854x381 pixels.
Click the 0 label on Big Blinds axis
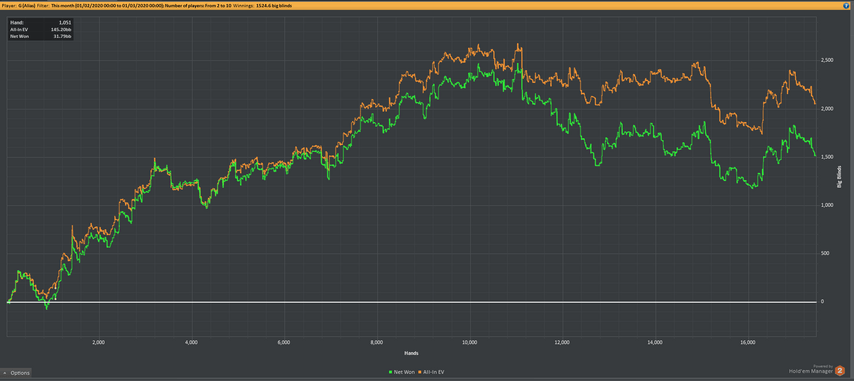(822, 302)
